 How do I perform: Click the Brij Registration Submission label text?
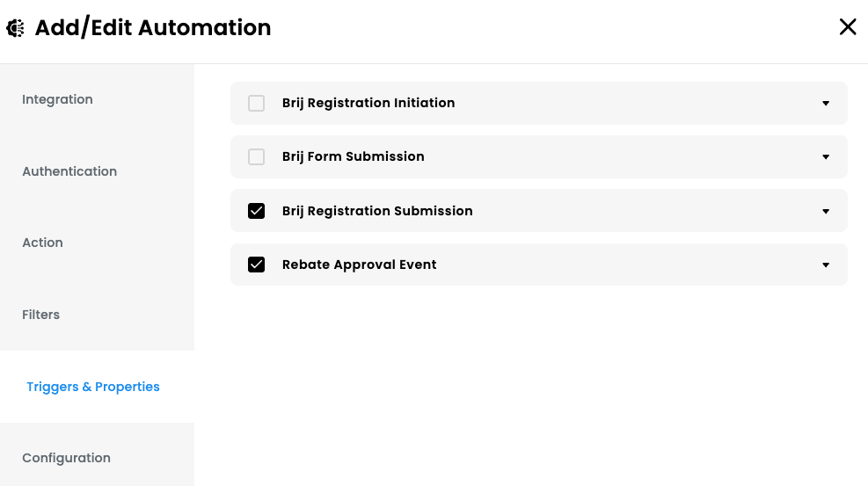tap(377, 211)
